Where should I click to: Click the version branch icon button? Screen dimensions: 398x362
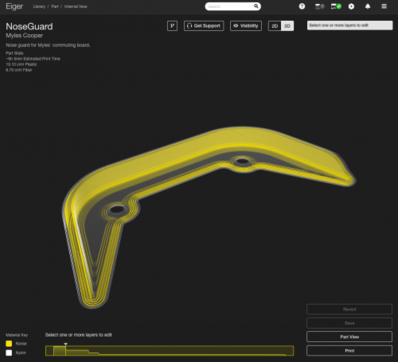pos(172,26)
